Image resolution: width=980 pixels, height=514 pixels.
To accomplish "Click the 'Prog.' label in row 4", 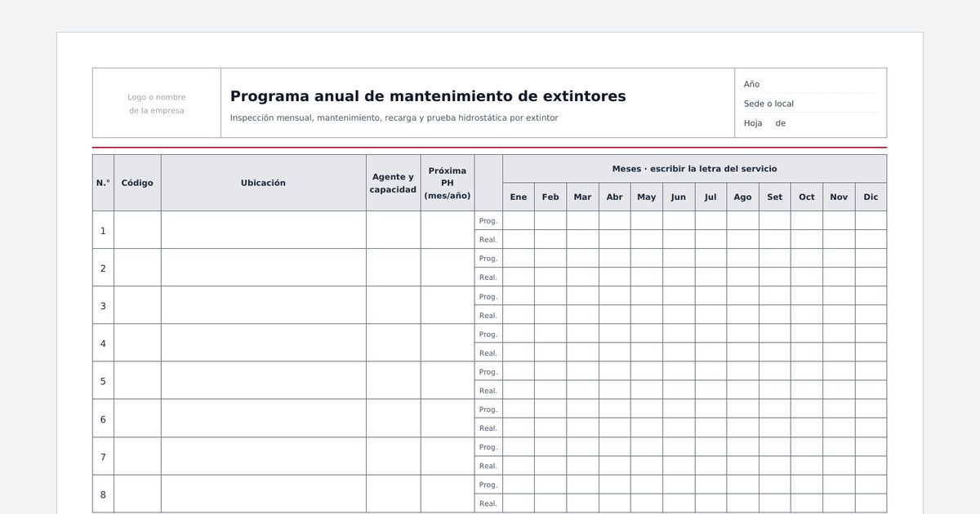I will (x=488, y=334).
